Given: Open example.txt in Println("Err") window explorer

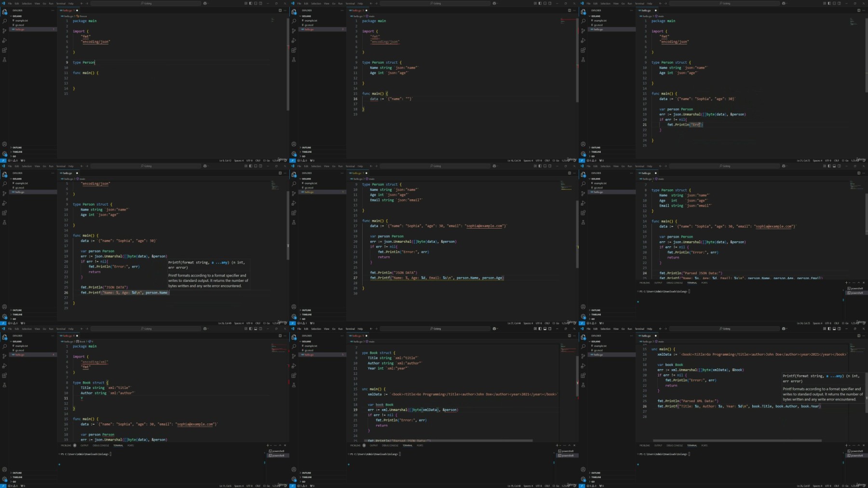Looking at the screenshot, I should [x=600, y=21].
